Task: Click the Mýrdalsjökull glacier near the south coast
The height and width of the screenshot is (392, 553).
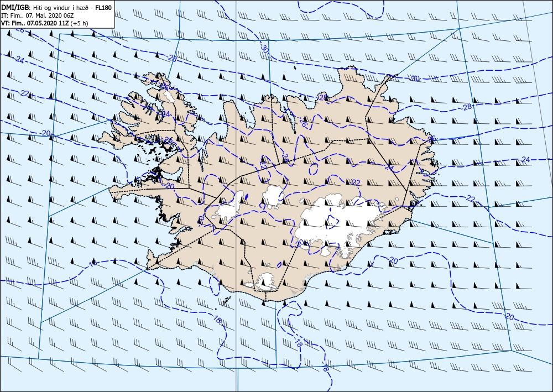Action: pos(267,283)
